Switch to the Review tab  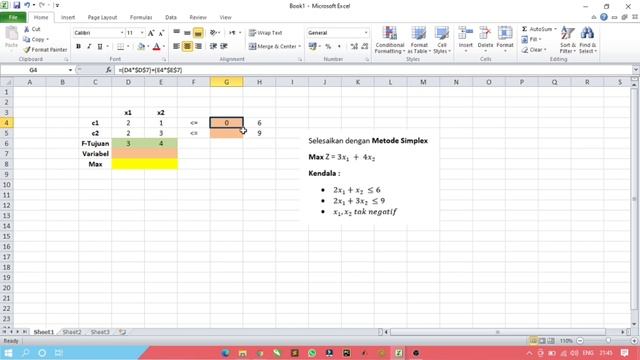tap(198, 18)
